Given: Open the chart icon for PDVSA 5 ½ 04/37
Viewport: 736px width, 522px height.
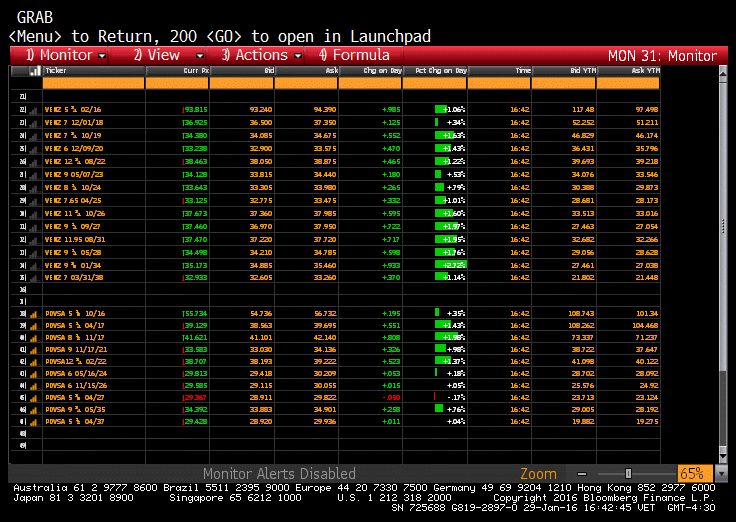Looking at the screenshot, I should point(33,422).
